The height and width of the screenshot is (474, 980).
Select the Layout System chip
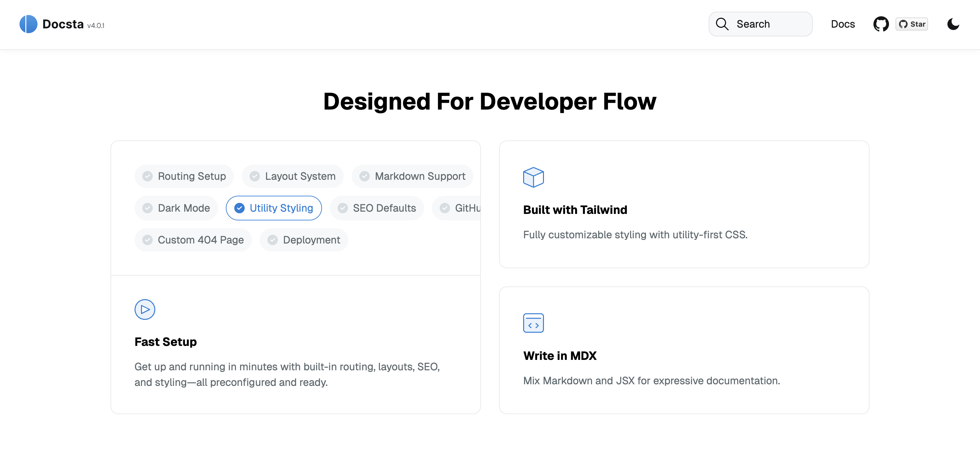(x=292, y=176)
